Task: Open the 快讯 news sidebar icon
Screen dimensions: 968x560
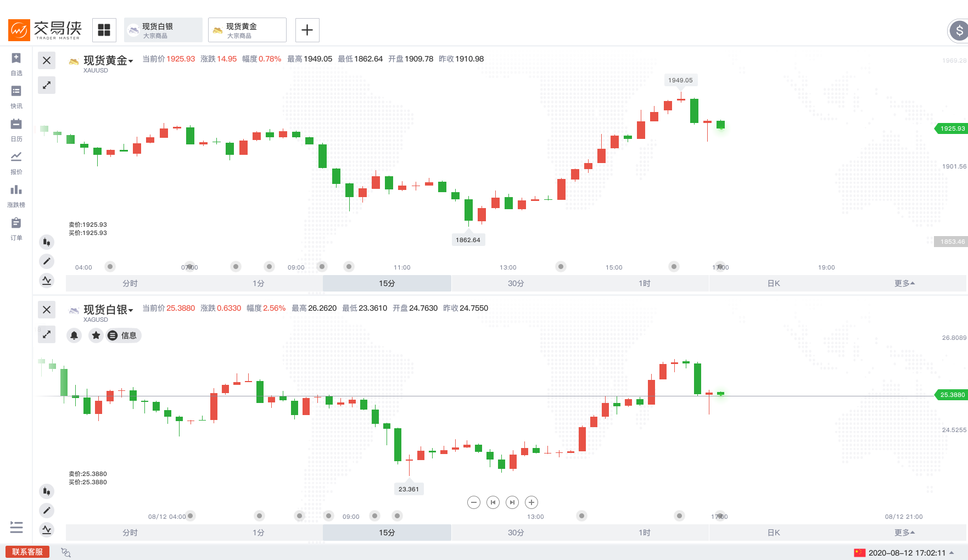Action: point(16,97)
